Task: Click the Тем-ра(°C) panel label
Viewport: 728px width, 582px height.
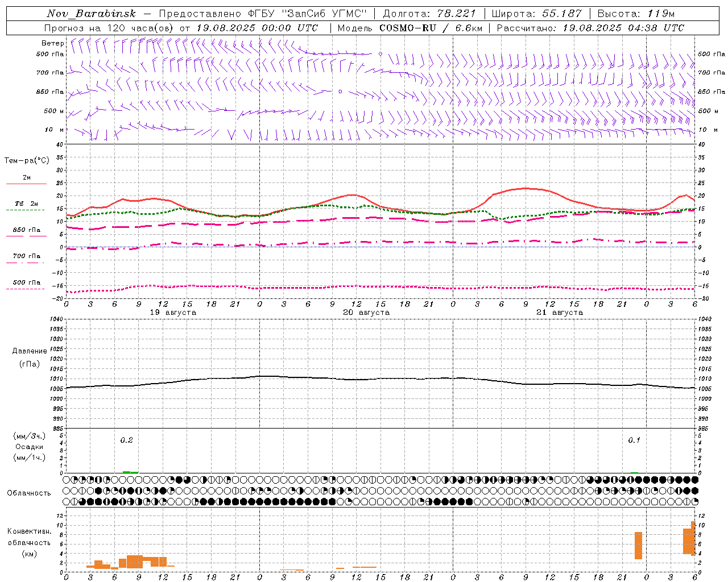Action: 27,161
